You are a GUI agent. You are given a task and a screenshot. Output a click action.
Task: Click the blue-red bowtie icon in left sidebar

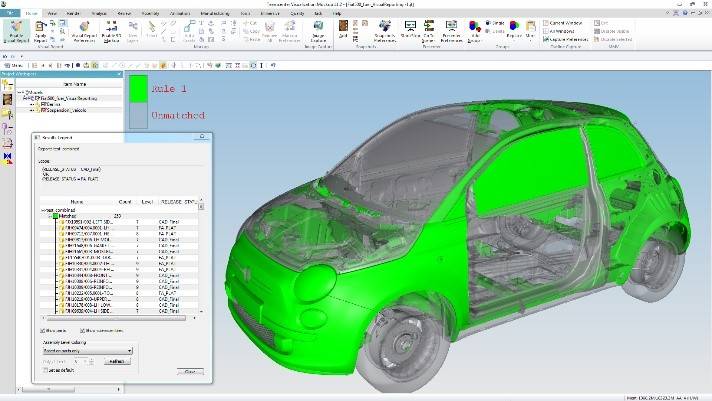point(7,158)
